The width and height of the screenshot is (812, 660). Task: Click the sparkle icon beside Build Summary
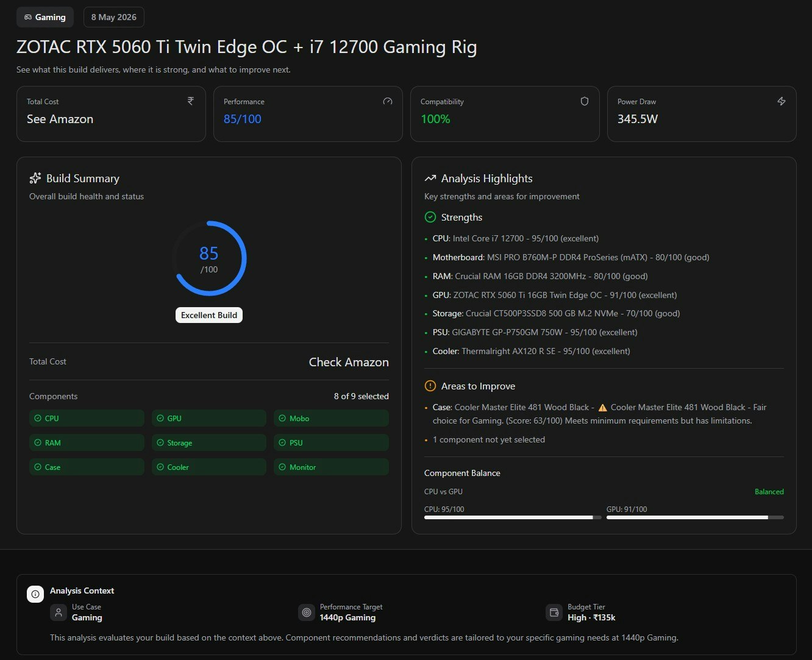[35, 179]
